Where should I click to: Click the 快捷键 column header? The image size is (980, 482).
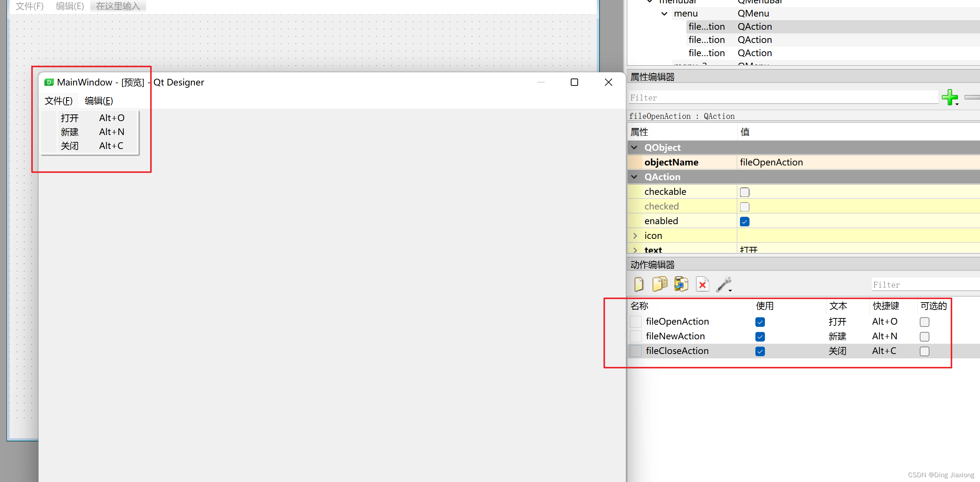pos(886,306)
